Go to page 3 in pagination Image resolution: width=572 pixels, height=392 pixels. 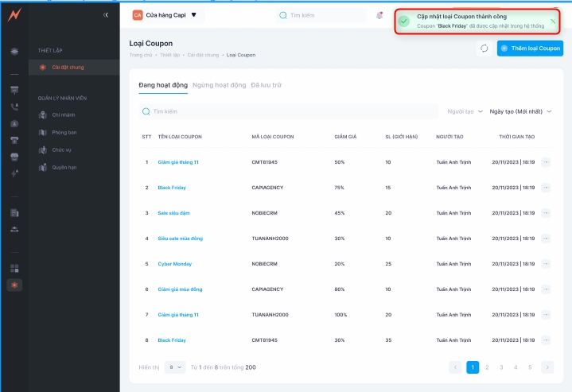[x=500, y=367]
